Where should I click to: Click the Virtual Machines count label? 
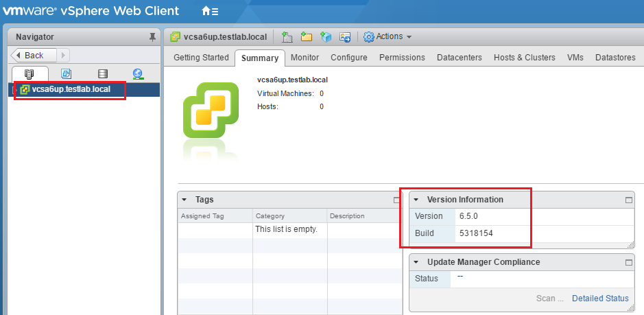(285, 93)
